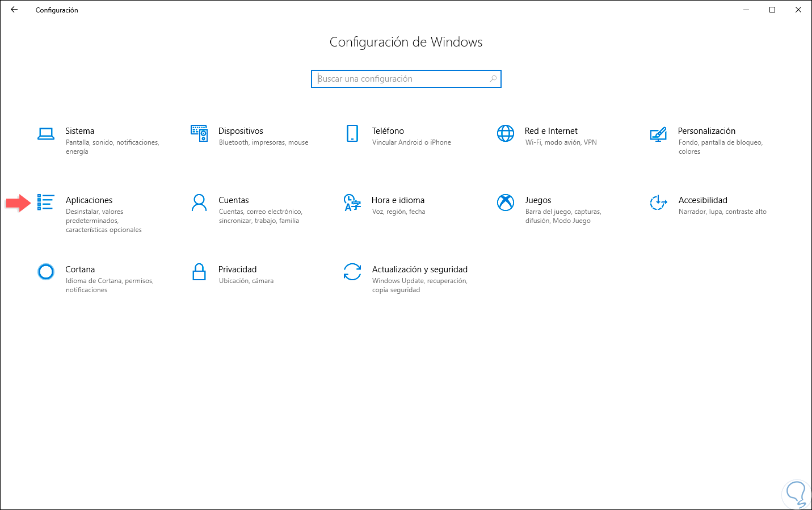This screenshot has height=510, width=812.
Task: Open the Hora e idioma icon
Action: (352, 203)
